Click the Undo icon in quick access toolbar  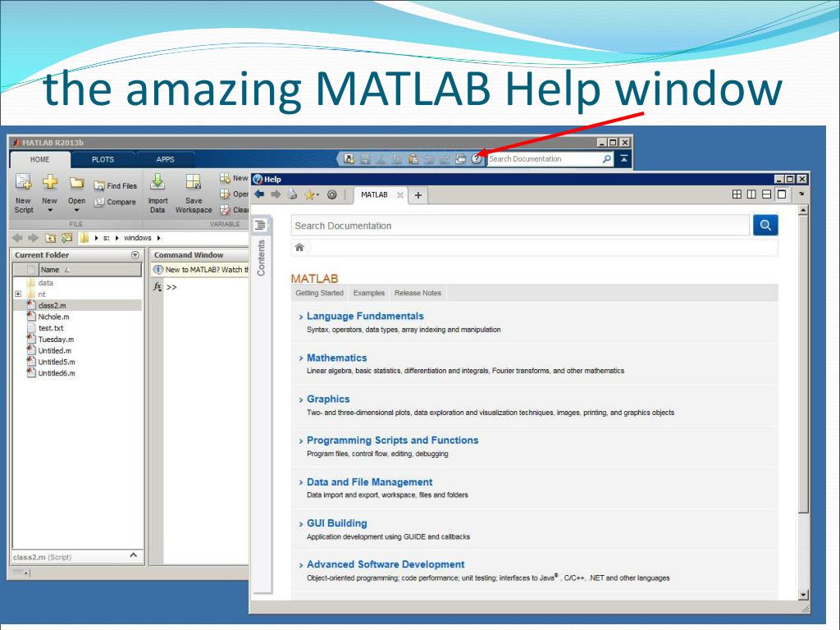[x=428, y=159]
